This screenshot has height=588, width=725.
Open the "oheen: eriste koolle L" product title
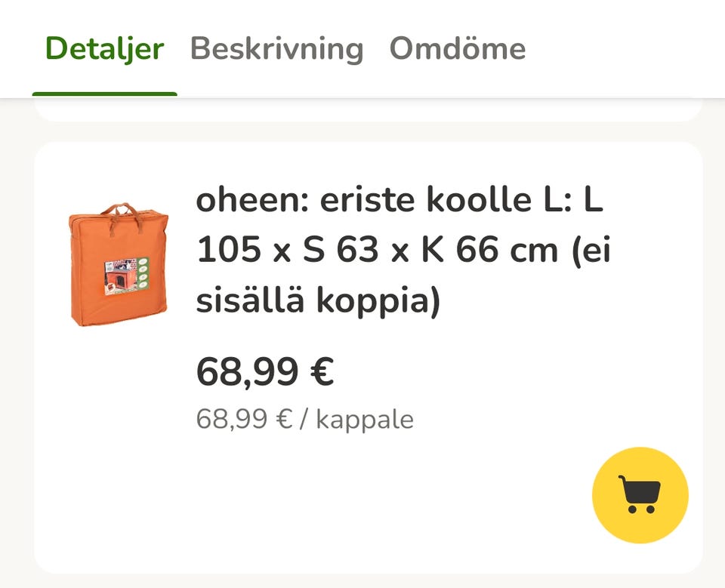click(x=399, y=201)
